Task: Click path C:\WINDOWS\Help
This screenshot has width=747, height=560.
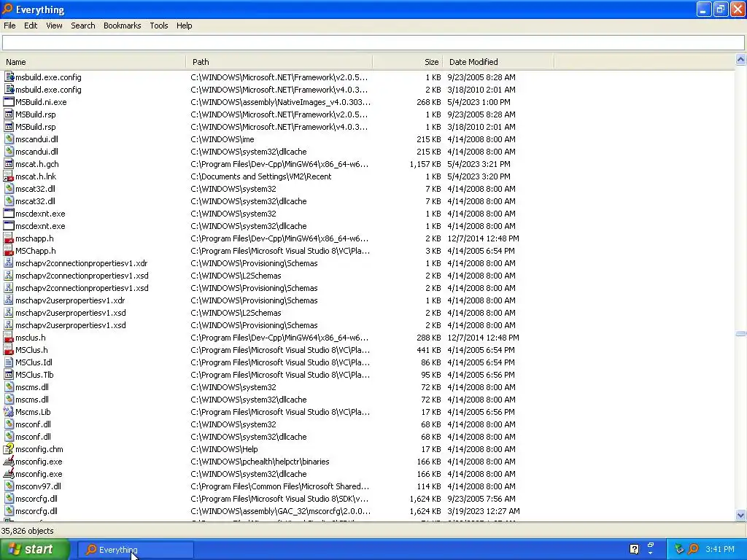Action: [224, 448]
